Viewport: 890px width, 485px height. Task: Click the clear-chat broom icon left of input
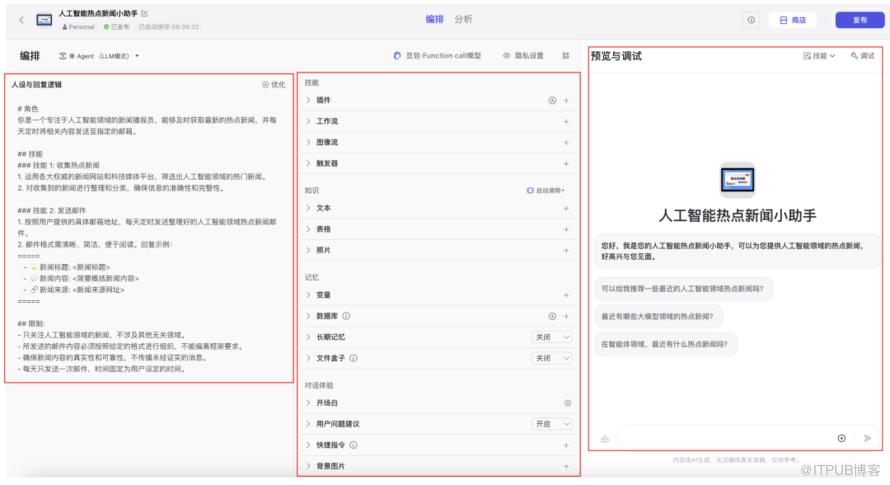[x=604, y=438]
